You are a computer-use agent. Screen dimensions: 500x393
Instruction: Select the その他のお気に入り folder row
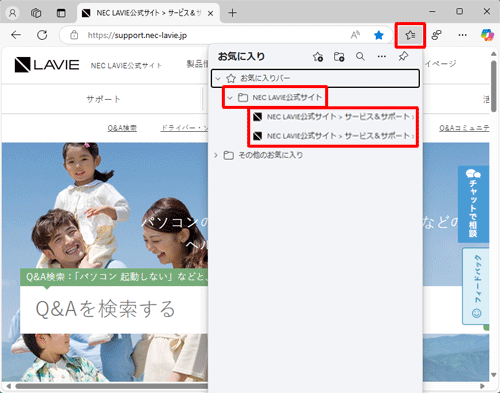tap(315, 155)
